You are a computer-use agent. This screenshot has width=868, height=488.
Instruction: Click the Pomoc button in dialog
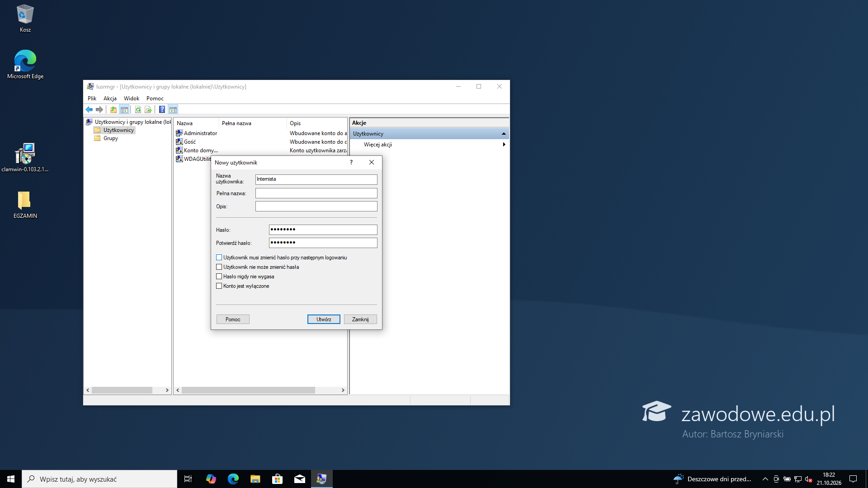tap(233, 319)
